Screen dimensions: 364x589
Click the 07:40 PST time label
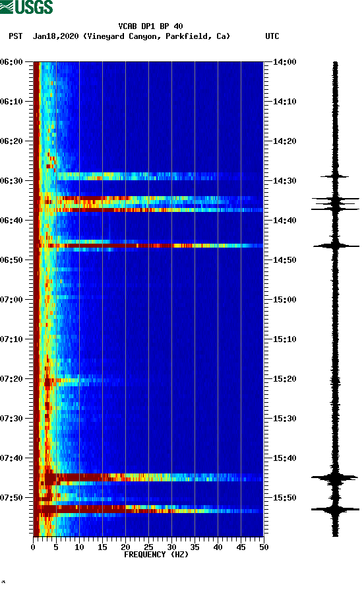(x=11, y=458)
